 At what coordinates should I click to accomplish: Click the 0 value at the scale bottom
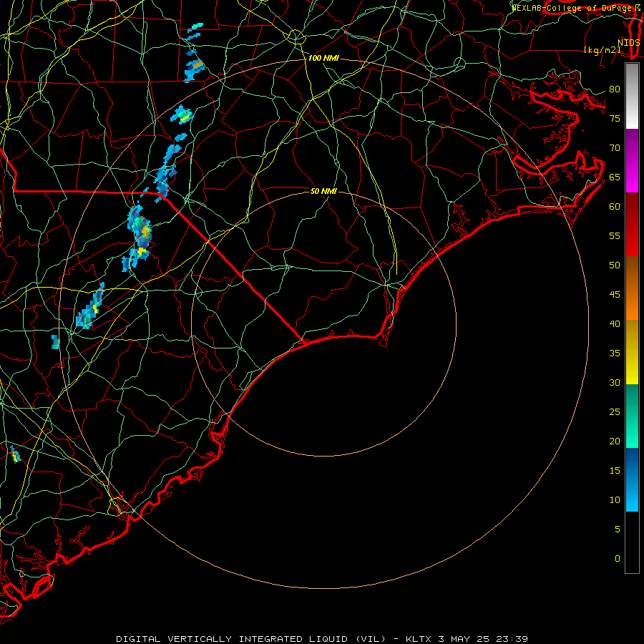pos(618,559)
